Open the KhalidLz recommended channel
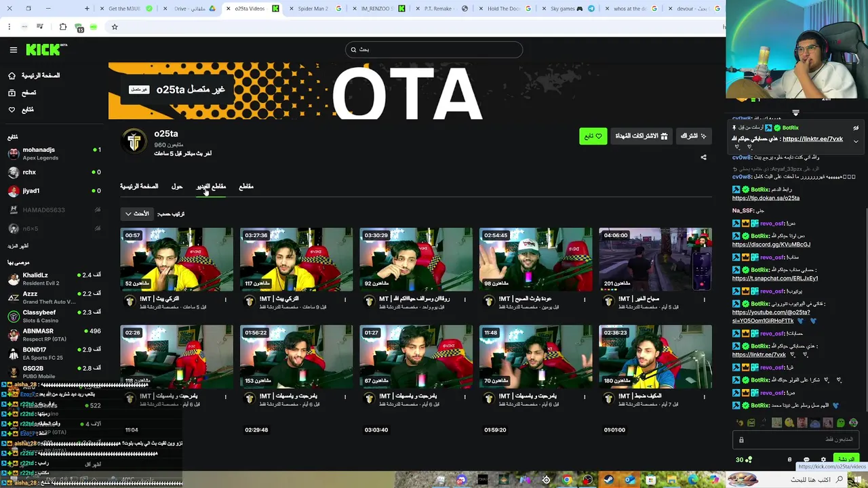This screenshot has width=868, height=488. coord(54,279)
